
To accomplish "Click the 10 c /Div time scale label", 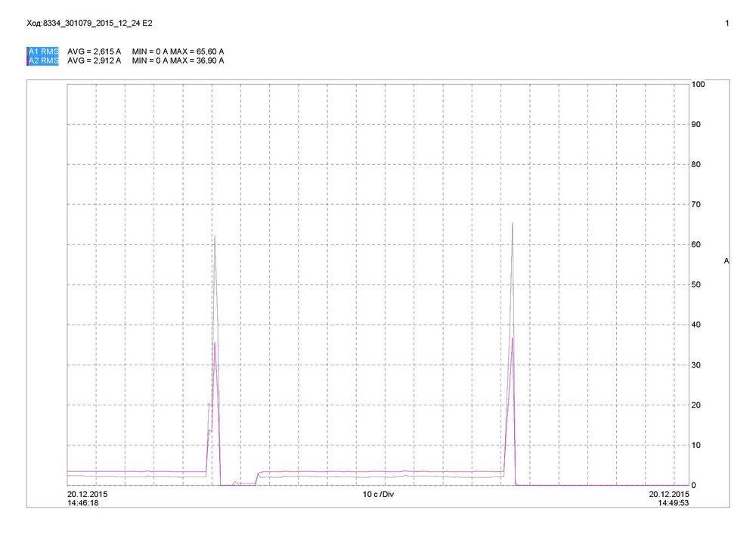I will point(379,495).
